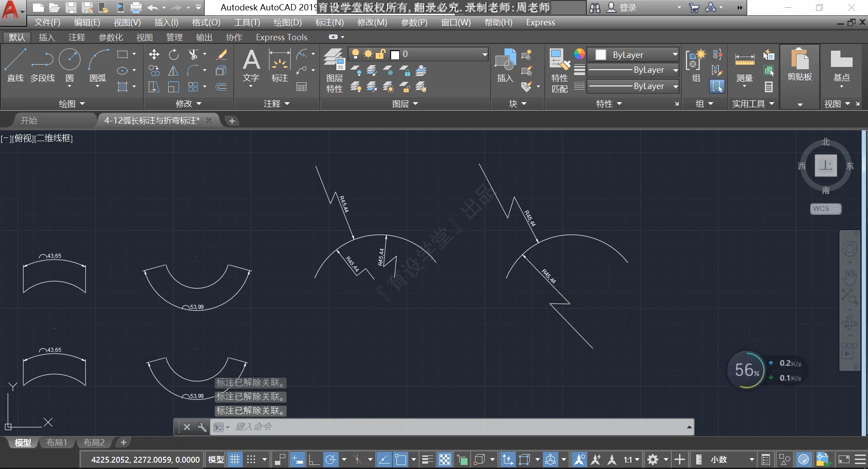
Task: Click the Dimension (标注) tool
Action: [x=279, y=66]
